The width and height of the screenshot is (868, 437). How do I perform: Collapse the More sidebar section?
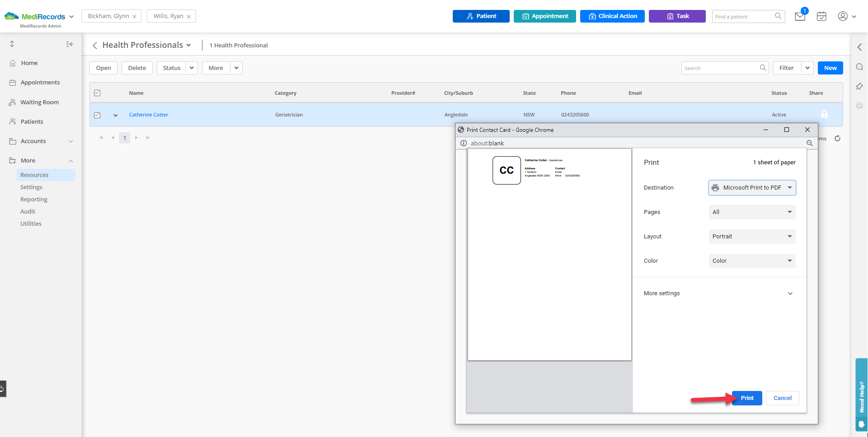pyautogui.click(x=71, y=161)
